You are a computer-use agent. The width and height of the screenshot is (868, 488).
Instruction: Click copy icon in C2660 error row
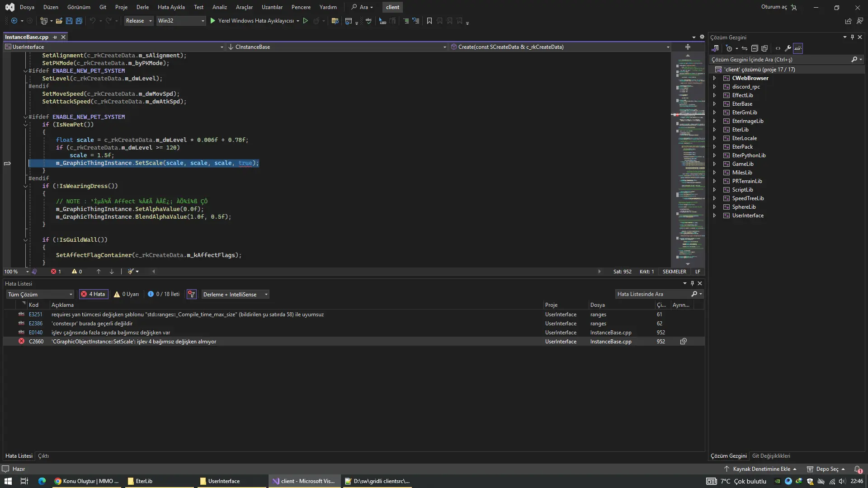point(684,342)
